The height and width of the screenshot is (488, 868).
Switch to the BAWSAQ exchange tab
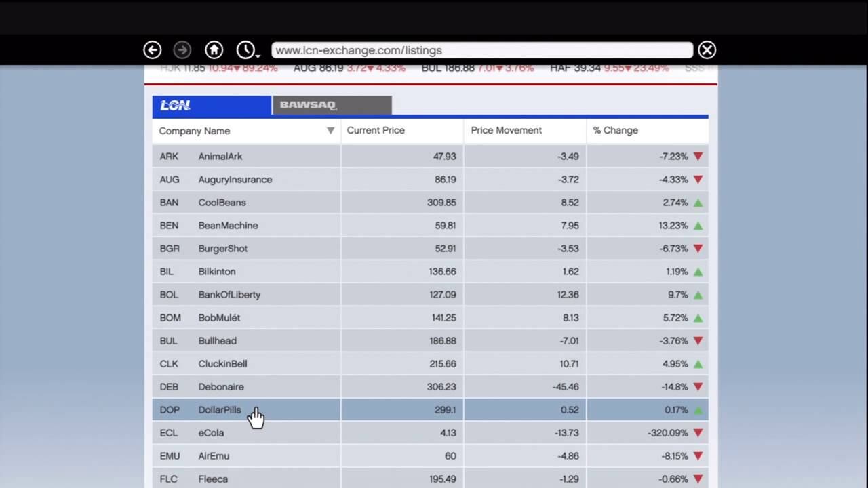308,104
